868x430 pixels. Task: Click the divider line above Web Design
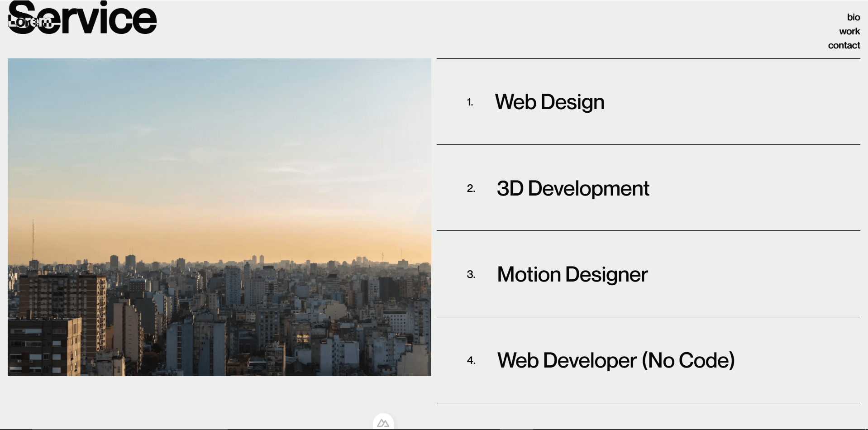pos(648,58)
